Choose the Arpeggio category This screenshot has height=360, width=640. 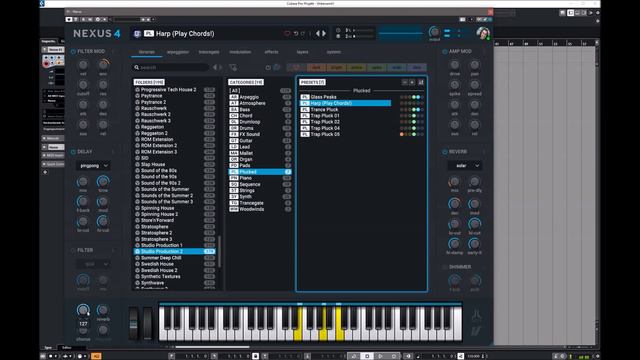(x=260, y=97)
